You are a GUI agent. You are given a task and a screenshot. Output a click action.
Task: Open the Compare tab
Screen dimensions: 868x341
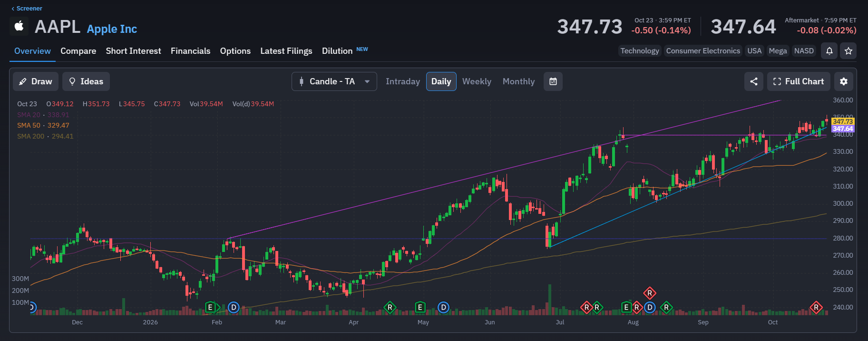click(x=78, y=51)
